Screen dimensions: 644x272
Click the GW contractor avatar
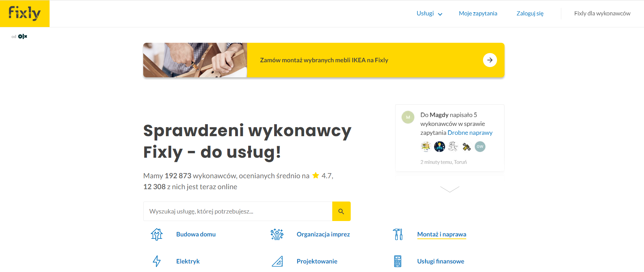tap(480, 146)
